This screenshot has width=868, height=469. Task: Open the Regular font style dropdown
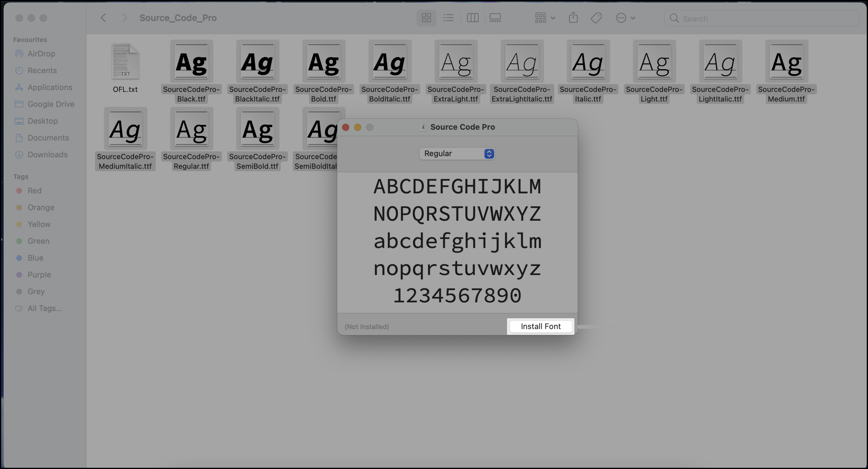click(457, 154)
